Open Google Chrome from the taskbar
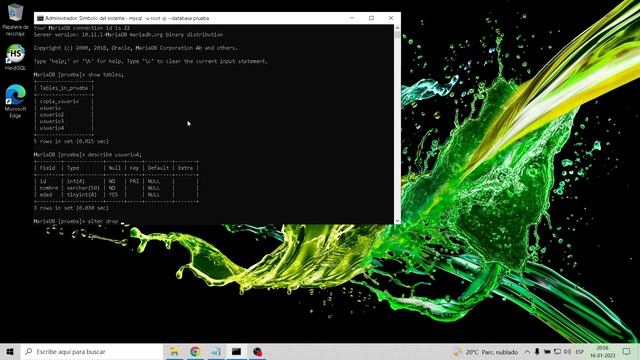The image size is (640, 360). (x=195, y=351)
